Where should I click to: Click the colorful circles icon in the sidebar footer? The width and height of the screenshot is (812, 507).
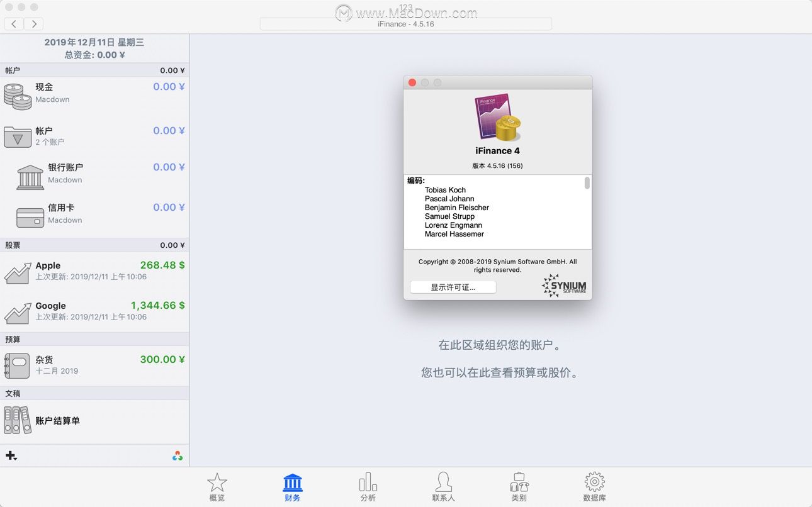178,456
